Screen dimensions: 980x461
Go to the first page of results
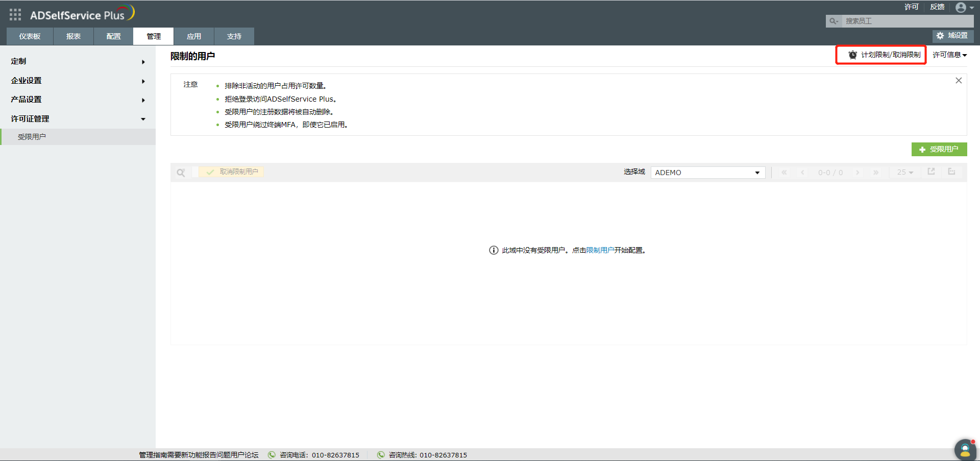pyautogui.click(x=784, y=173)
